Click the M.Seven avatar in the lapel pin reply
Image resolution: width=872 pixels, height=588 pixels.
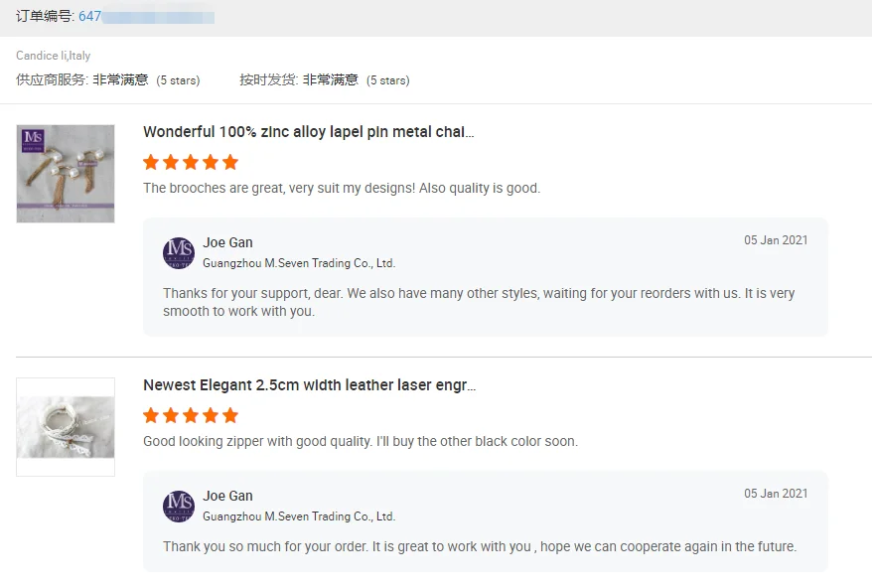[x=179, y=253]
